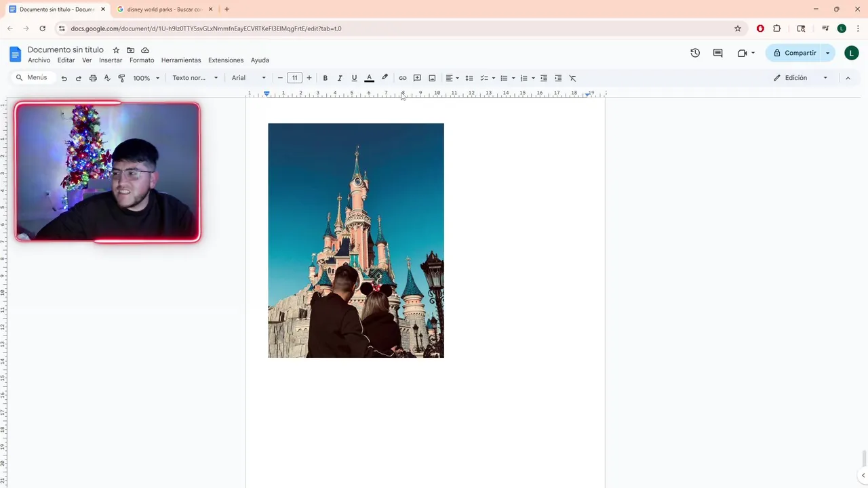
Task: Open the text alignment dropdown
Action: (x=452, y=78)
